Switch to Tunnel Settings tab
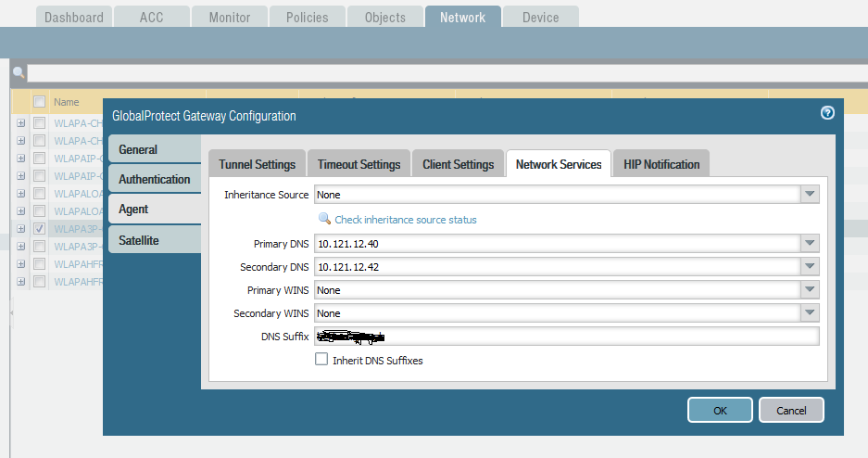Viewport: 868px width, 458px height. pyautogui.click(x=257, y=164)
